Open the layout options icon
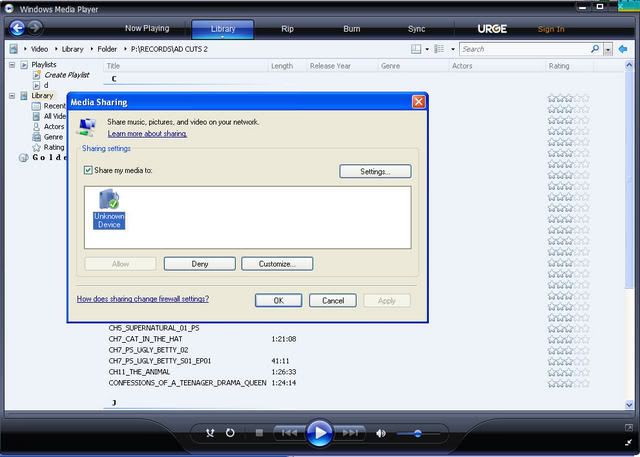Viewport: 640px width, 457px height. pyautogui.click(x=416, y=49)
